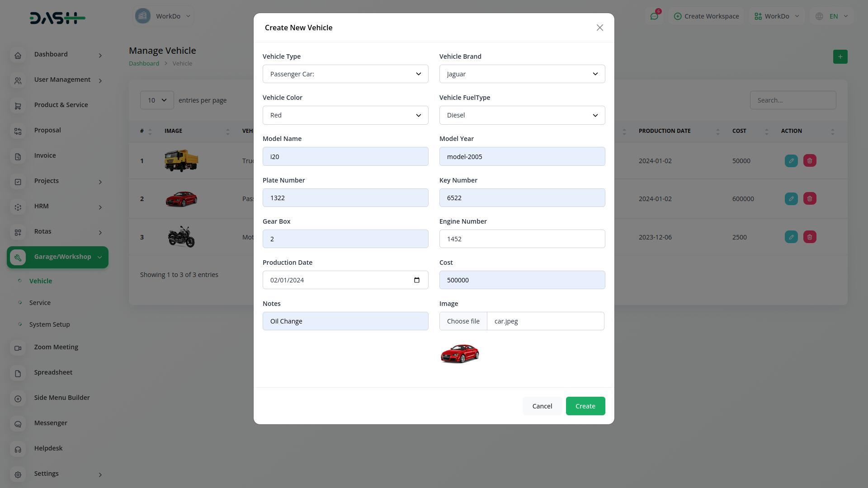
Task: Click the Messenger icon in sidebar
Action: tap(18, 423)
